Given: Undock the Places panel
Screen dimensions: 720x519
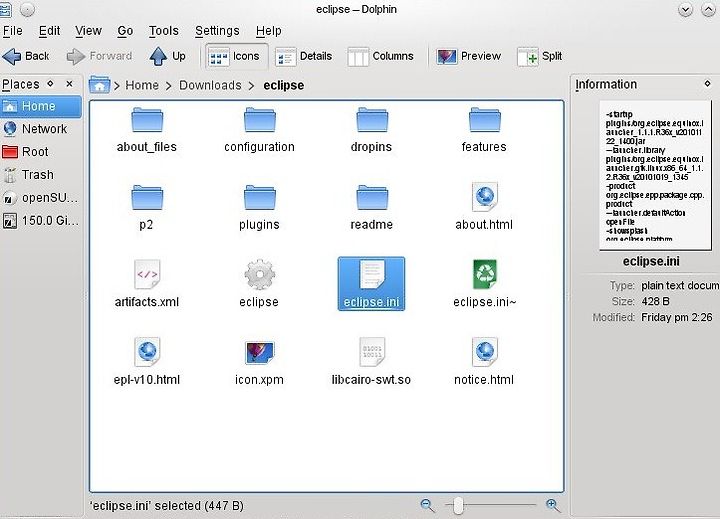Looking at the screenshot, I should (51, 84).
